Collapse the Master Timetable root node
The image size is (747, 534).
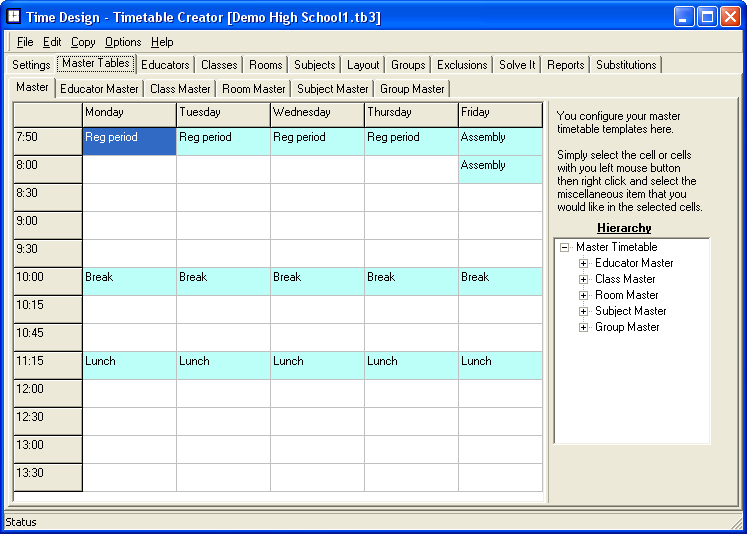click(565, 247)
